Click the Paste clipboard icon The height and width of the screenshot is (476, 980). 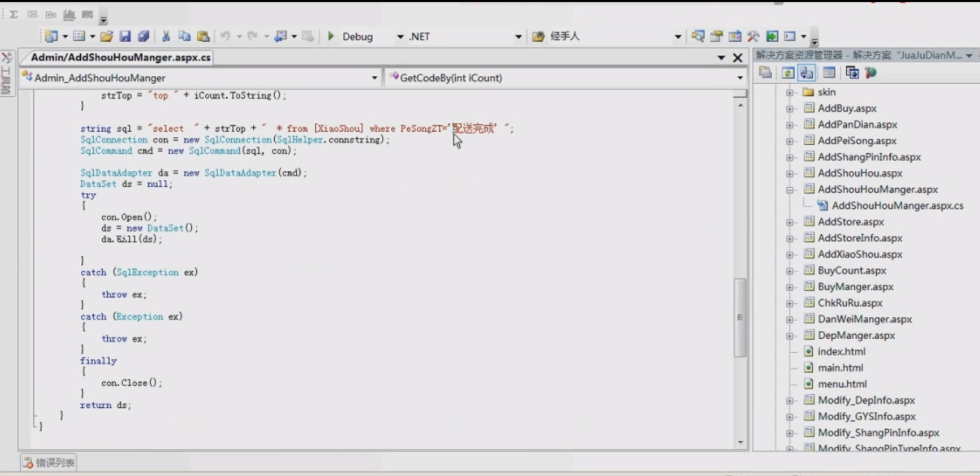click(203, 37)
